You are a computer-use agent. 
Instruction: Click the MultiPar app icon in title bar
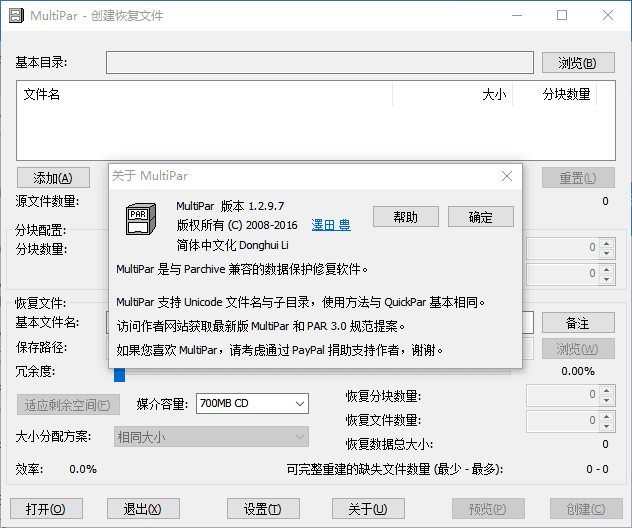click(x=17, y=16)
